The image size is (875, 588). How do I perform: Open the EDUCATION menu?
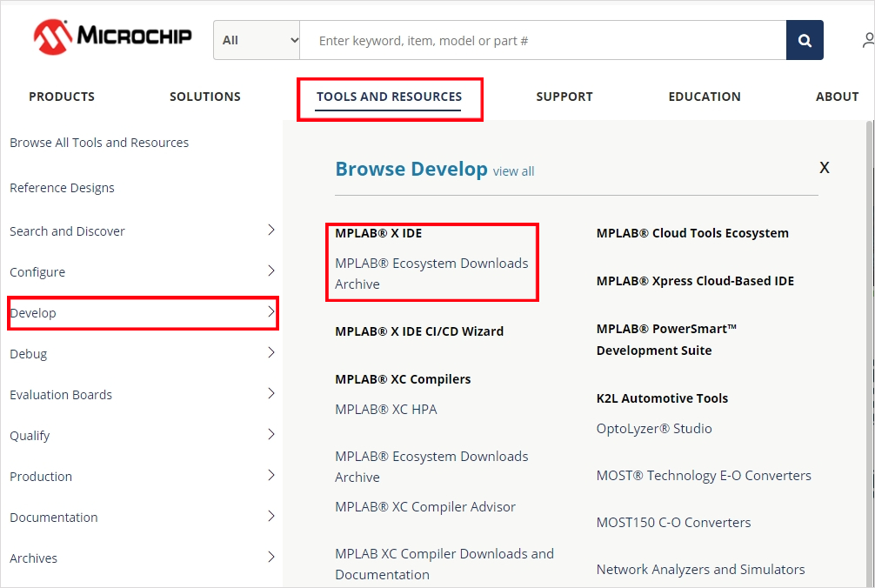tap(705, 97)
